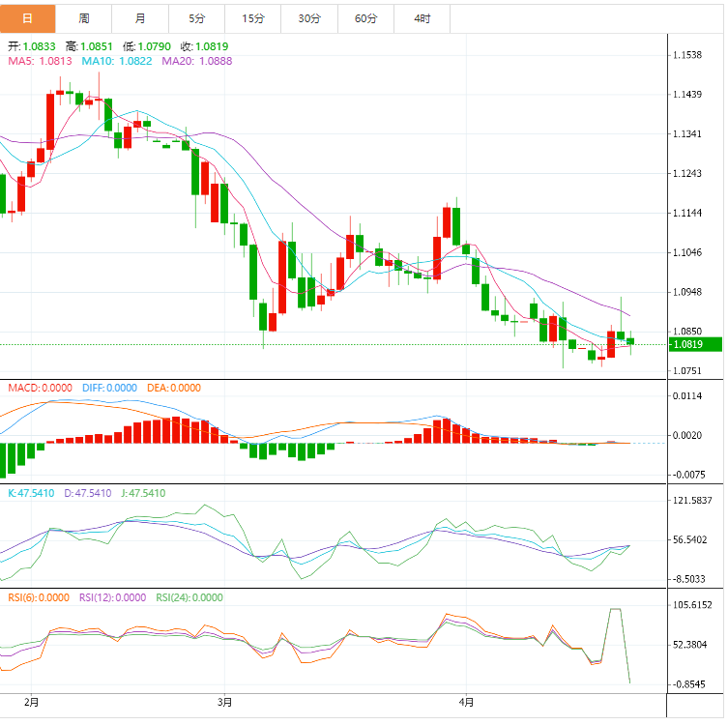Click the RSI(12):0.0000 label

tap(112, 597)
